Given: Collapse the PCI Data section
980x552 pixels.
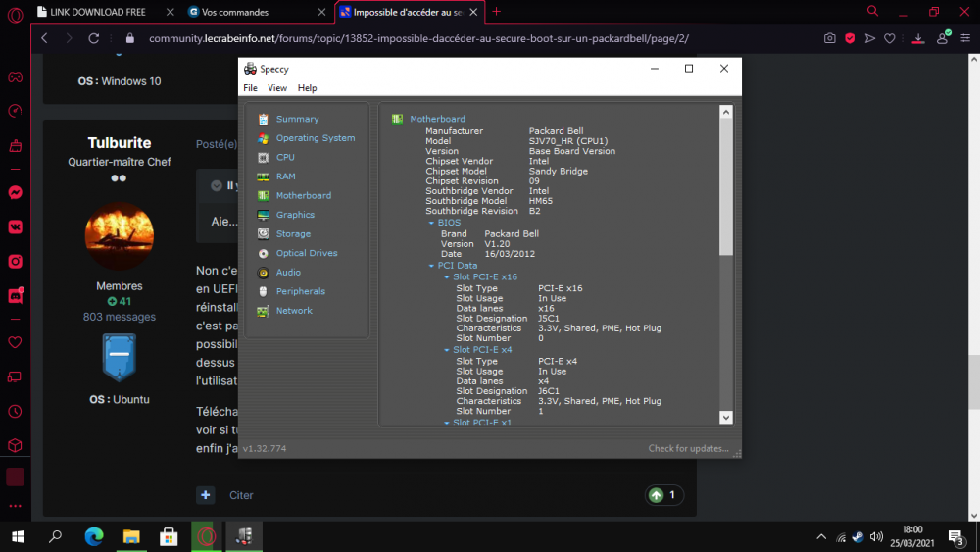Looking at the screenshot, I should 431,266.
